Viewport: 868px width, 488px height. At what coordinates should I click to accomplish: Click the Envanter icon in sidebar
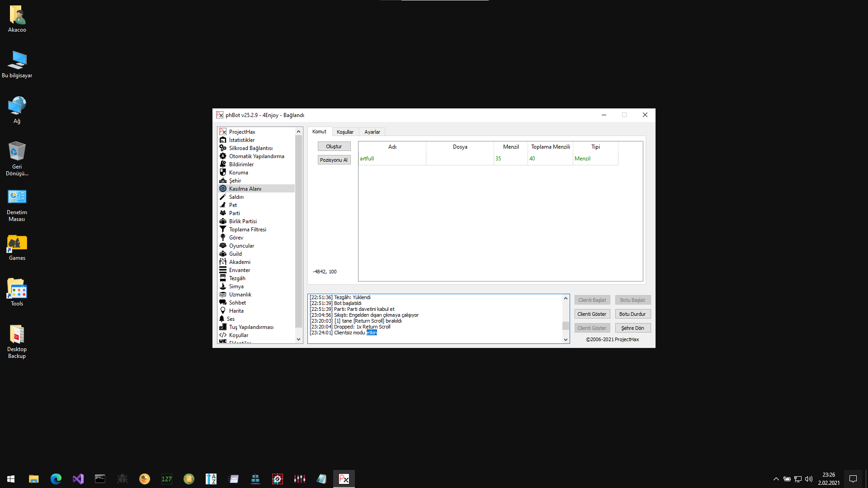(x=222, y=270)
